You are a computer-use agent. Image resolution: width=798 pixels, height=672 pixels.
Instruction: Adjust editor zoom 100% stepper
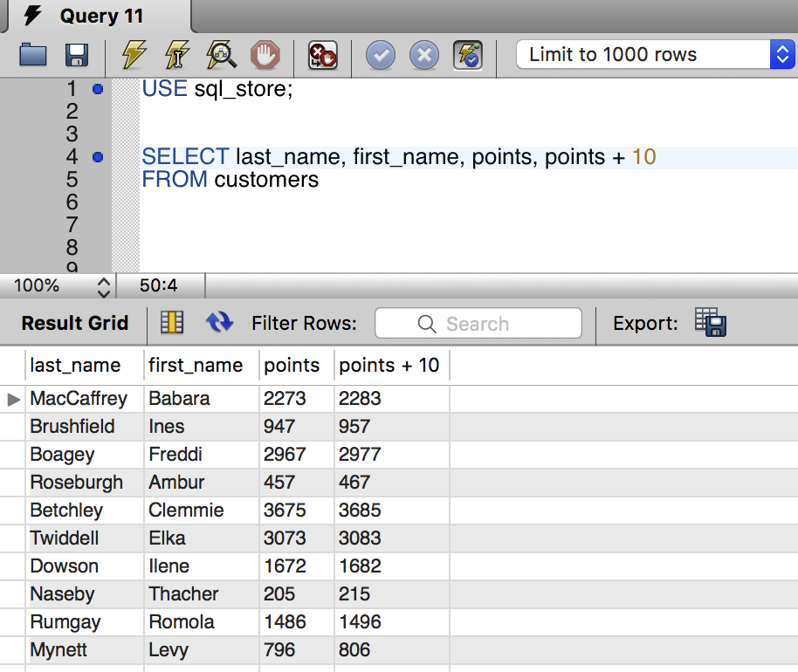103,287
